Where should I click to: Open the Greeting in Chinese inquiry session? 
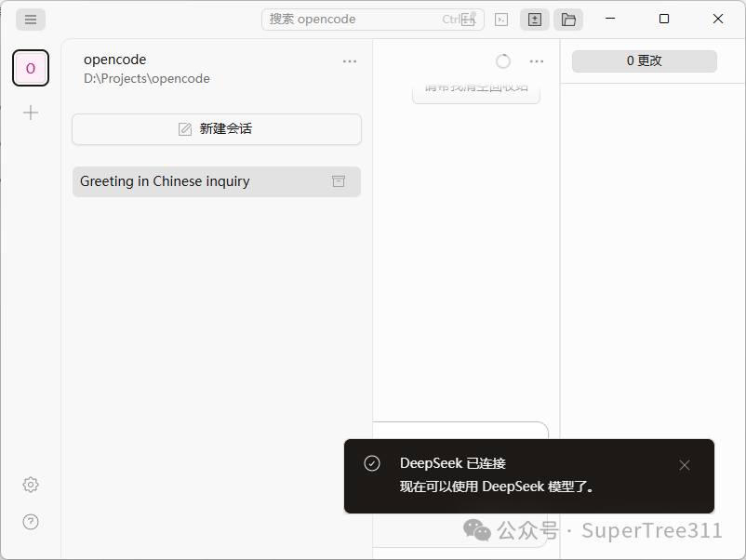point(217,181)
